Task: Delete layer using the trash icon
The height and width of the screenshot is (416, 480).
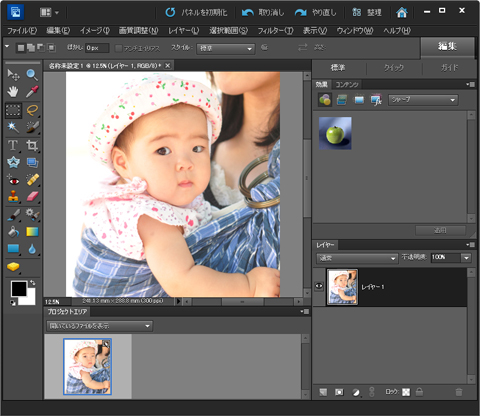Action: pyautogui.click(x=459, y=392)
